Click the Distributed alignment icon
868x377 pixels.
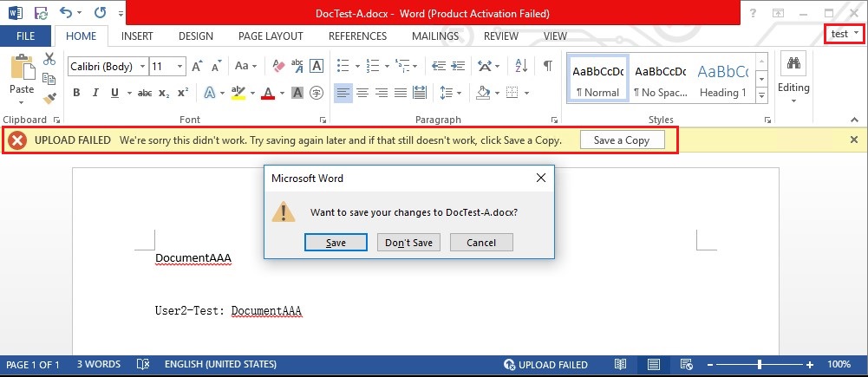(x=420, y=93)
